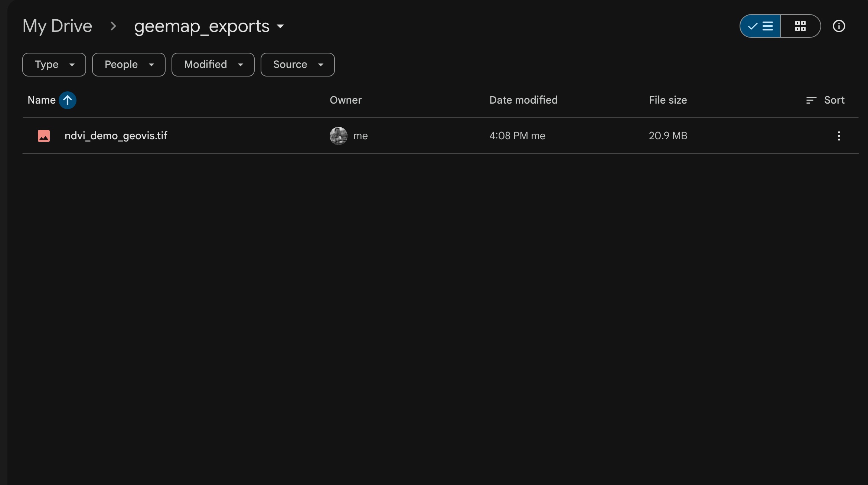Open the geemap_exports folder dropdown menu
868x485 pixels.
tap(280, 26)
